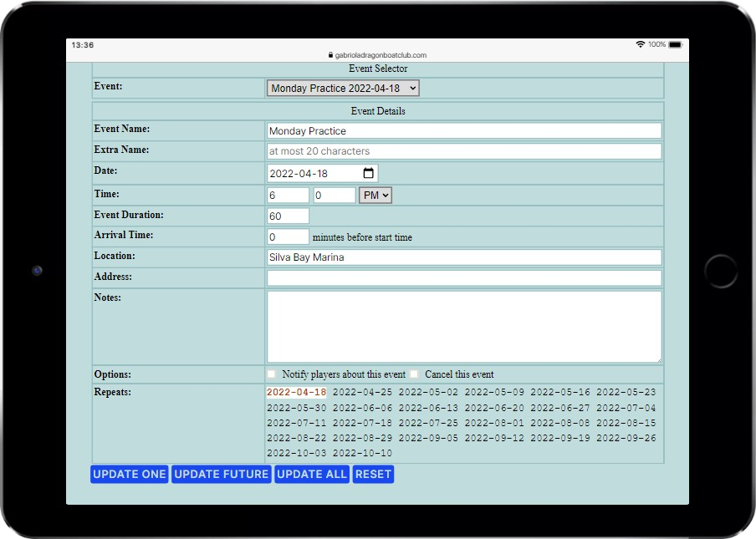The width and height of the screenshot is (756, 539).
Task: Tap the lock icon beside the site address
Action: coord(330,55)
